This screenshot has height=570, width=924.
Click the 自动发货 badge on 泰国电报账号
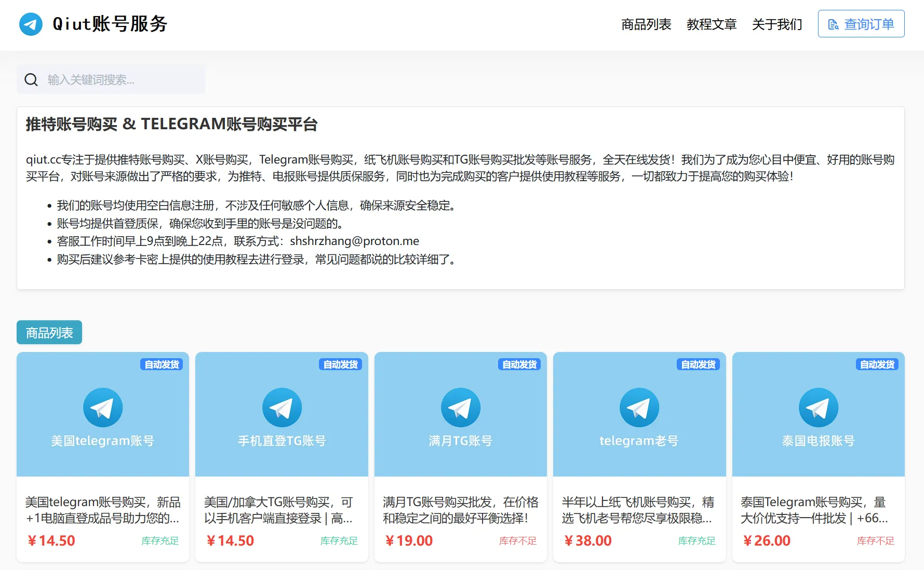tap(877, 364)
